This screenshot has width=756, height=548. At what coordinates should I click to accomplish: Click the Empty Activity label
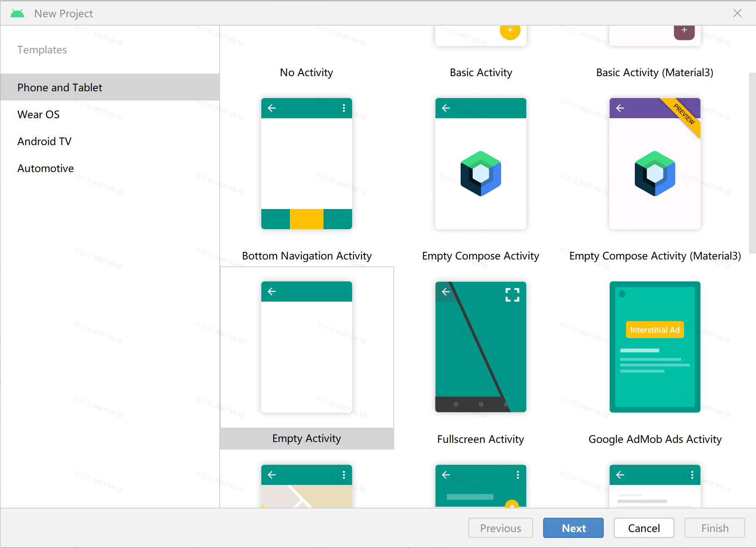306,438
